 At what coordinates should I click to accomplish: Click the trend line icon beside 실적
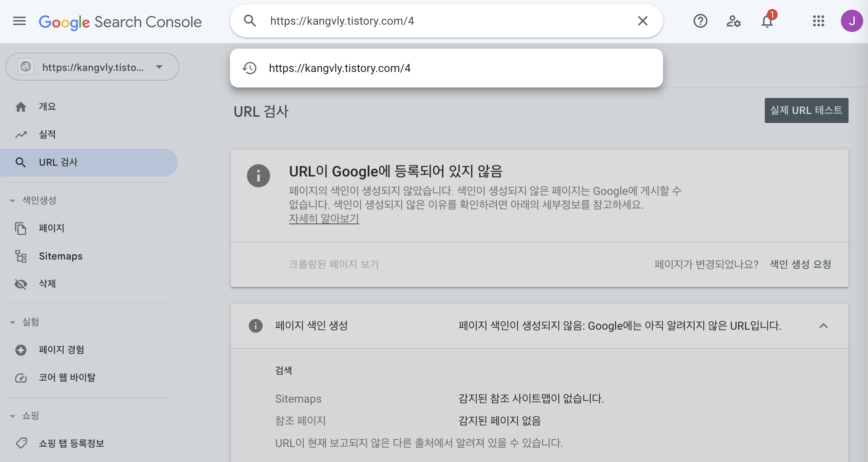(x=21, y=135)
